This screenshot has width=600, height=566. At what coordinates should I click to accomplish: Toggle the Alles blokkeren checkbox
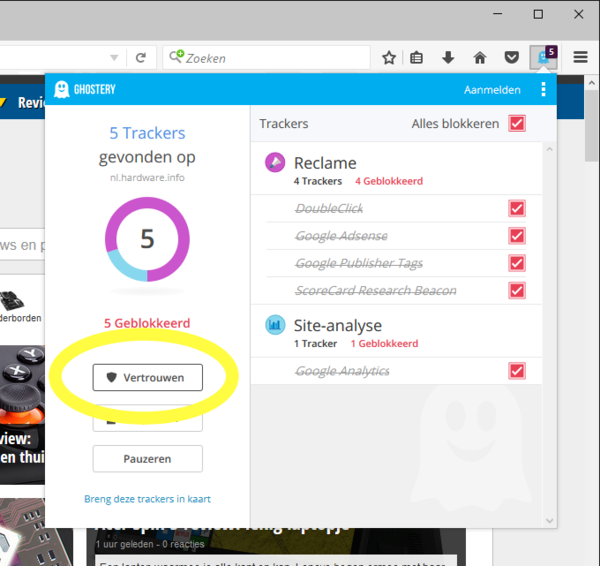coord(517,124)
